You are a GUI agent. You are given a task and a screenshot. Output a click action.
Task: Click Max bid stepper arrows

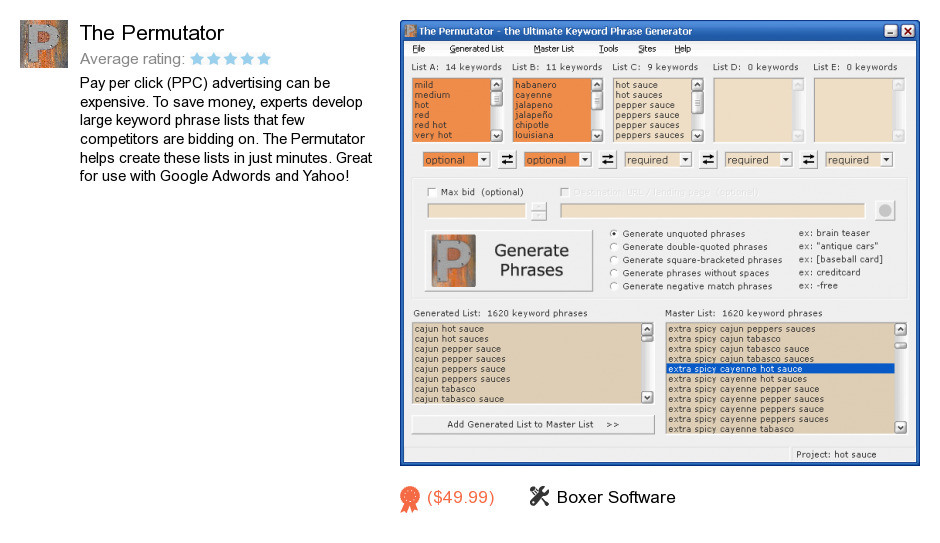pyautogui.click(x=539, y=211)
